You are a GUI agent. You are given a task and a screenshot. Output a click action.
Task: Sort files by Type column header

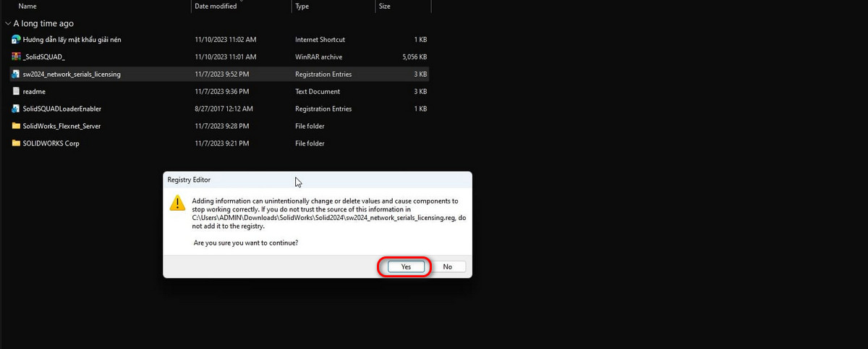(x=302, y=6)
